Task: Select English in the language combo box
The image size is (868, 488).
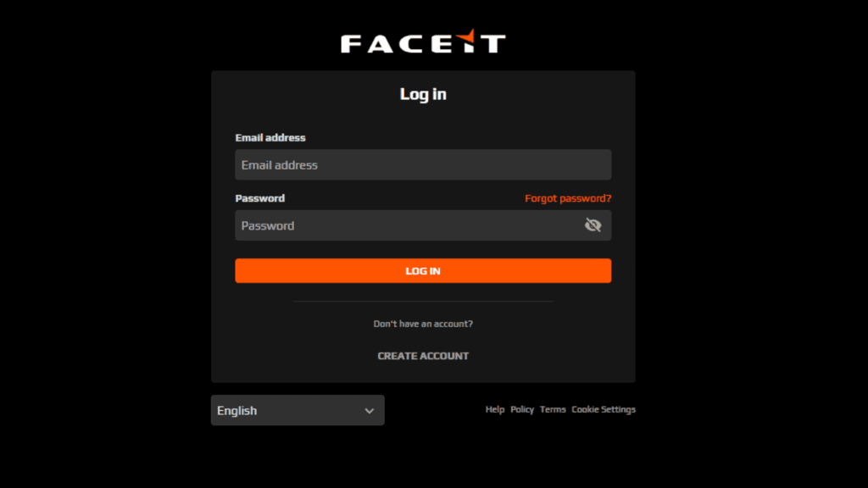Action: (298, 410)
